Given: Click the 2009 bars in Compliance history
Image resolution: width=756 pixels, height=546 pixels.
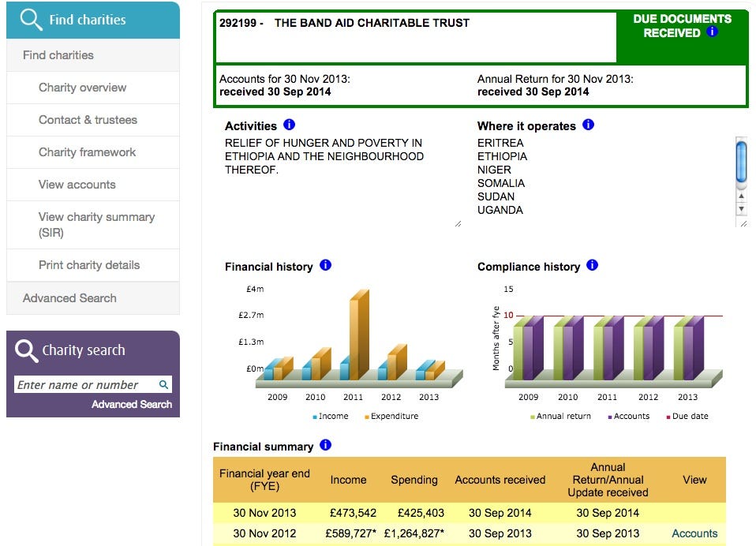Looking at the screenshot, I should point(529,348).
